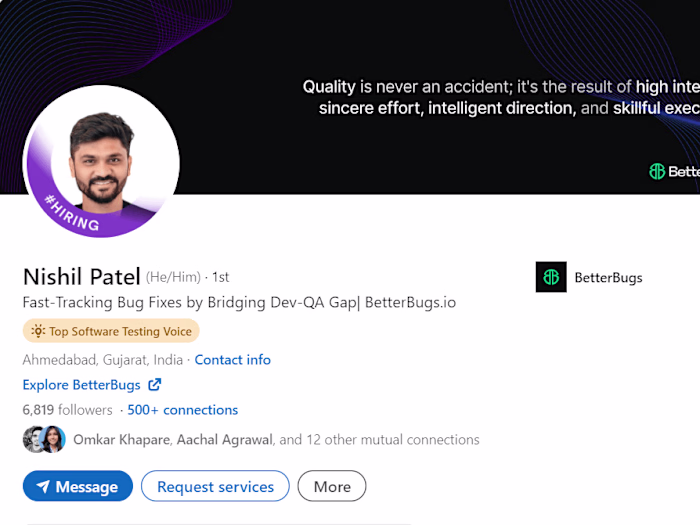Click the lightbulb icon in the Top Voice badge
The image size is (700, 525).
point(38,331)
